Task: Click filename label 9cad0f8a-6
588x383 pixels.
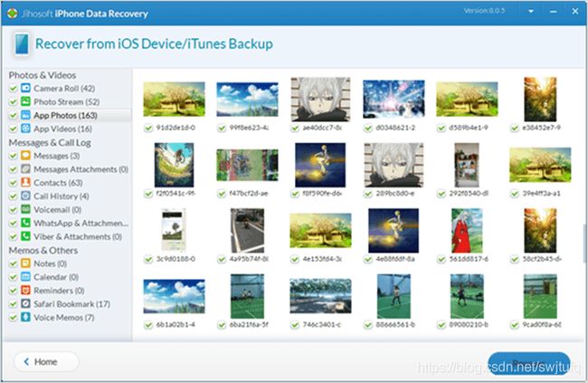Action: pos(542,324)
